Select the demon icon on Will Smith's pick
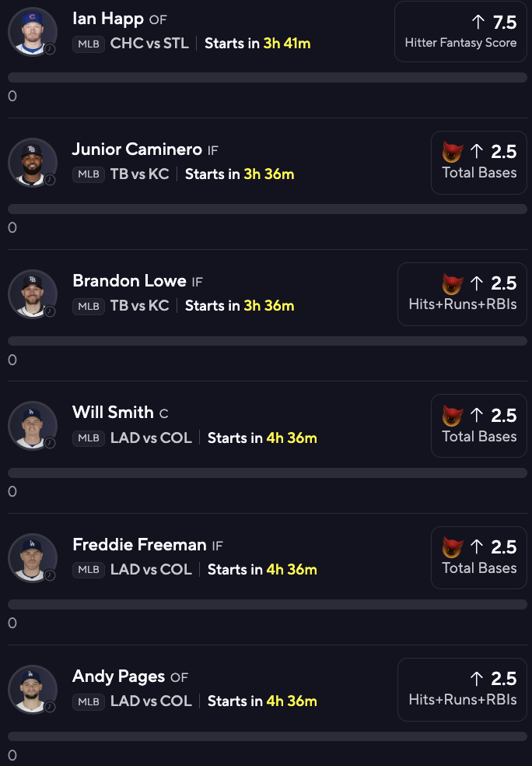 [x=452, y=415]
